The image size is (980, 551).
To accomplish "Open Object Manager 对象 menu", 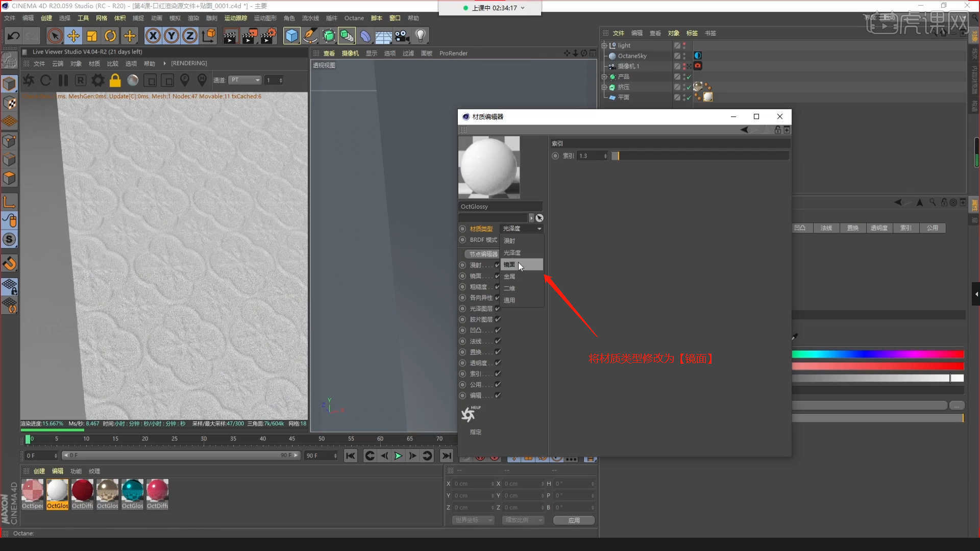I will click(x=674, y=33).
